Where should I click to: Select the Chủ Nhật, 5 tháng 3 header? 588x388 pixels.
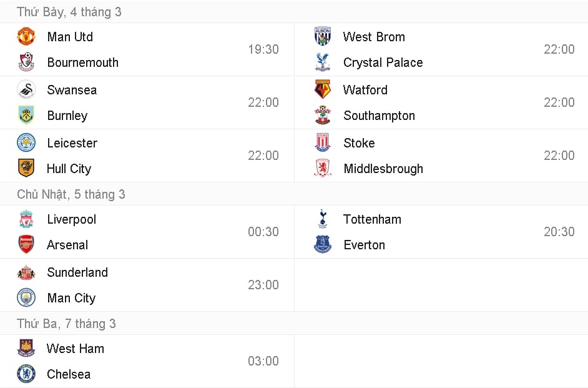[71, 194]
